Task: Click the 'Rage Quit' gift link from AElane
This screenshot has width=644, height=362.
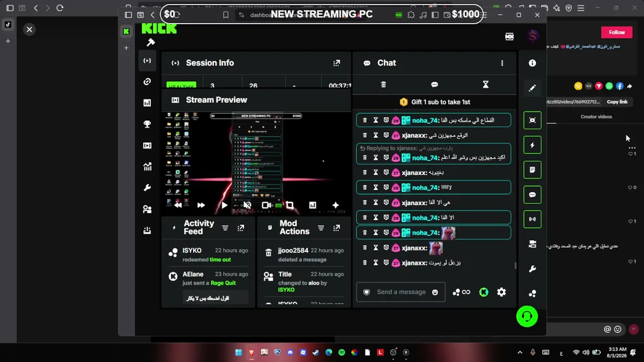Action: [223, 283]
